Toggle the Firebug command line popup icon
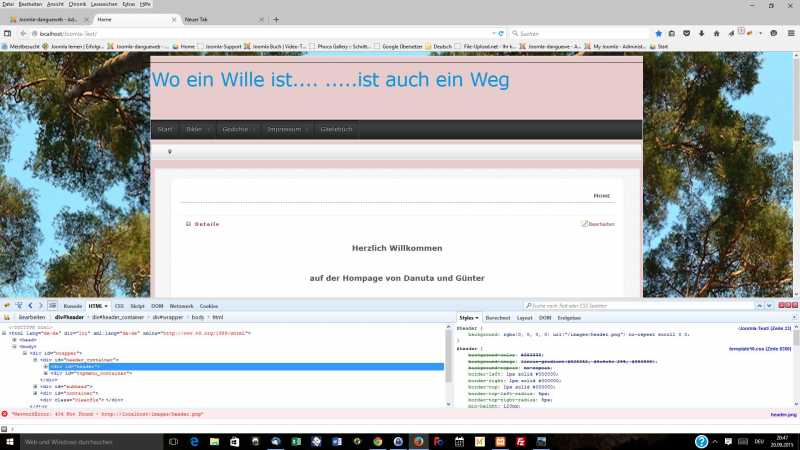This screenshot has height=450, width=800. 52,306
